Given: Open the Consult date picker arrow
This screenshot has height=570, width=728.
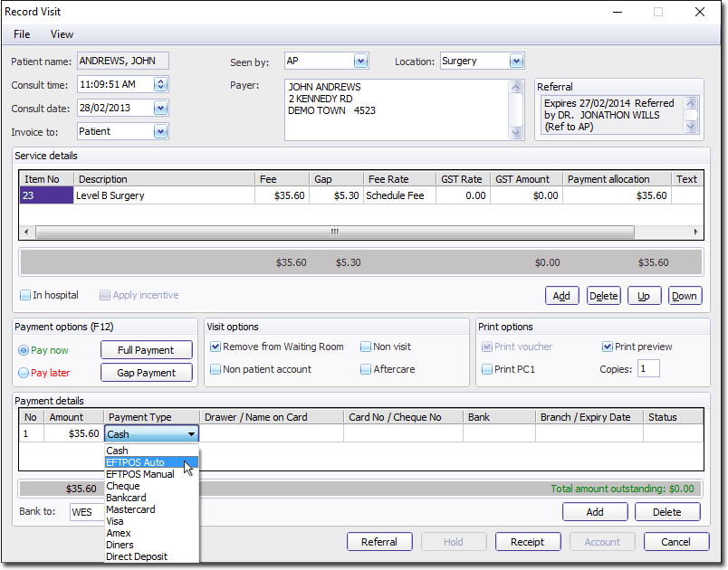Looking at the screenshot, I should click(160, 109).
